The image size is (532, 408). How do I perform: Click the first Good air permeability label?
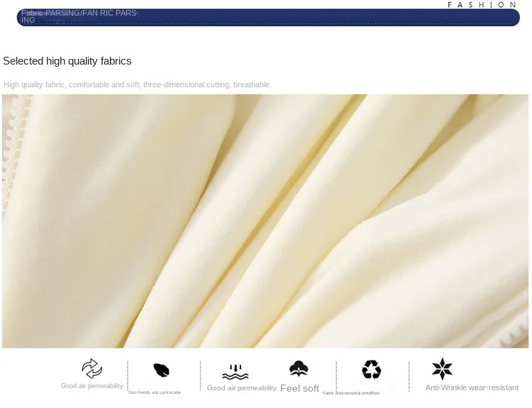click(92, 386)
